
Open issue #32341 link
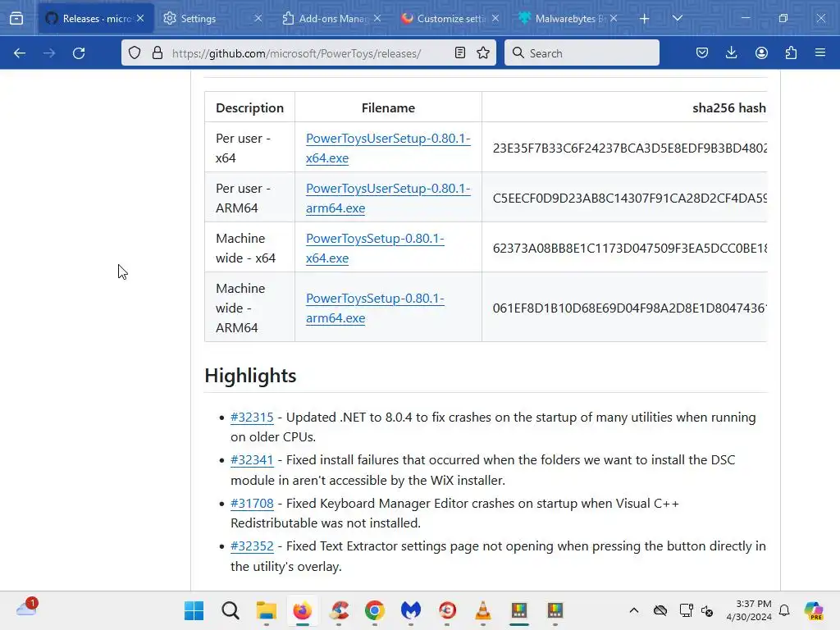(252, 460)
